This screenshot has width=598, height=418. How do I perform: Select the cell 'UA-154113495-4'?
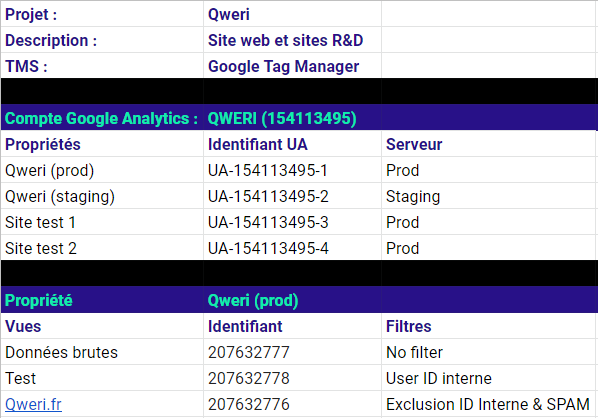[x=293, y=248]
